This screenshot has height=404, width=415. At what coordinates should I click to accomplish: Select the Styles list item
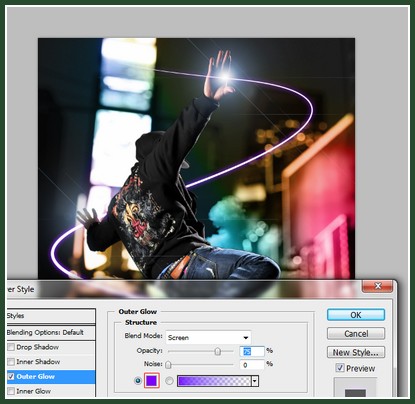[51, 316]
